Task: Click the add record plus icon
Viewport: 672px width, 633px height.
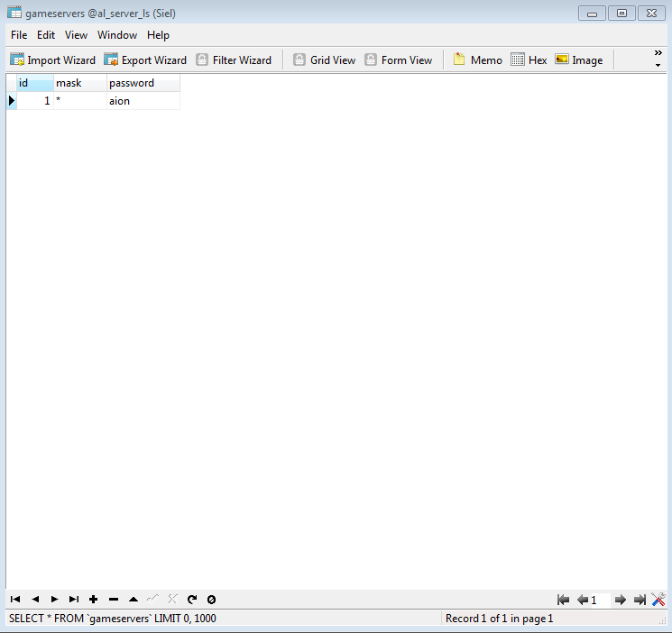Action: coord(93,600)
